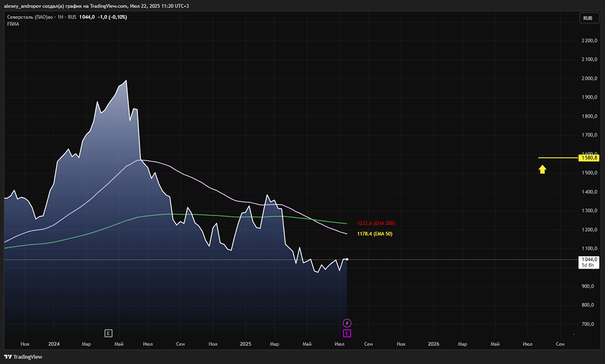Open the purple earnings E marker
This screenshot has width=605, height=364.
(x=347, y=333)
